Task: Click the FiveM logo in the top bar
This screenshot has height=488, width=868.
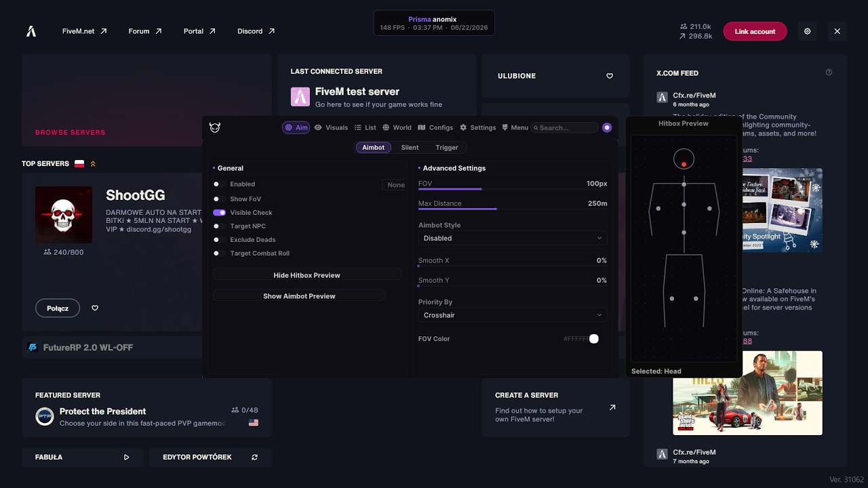Action: coord(31,31)
